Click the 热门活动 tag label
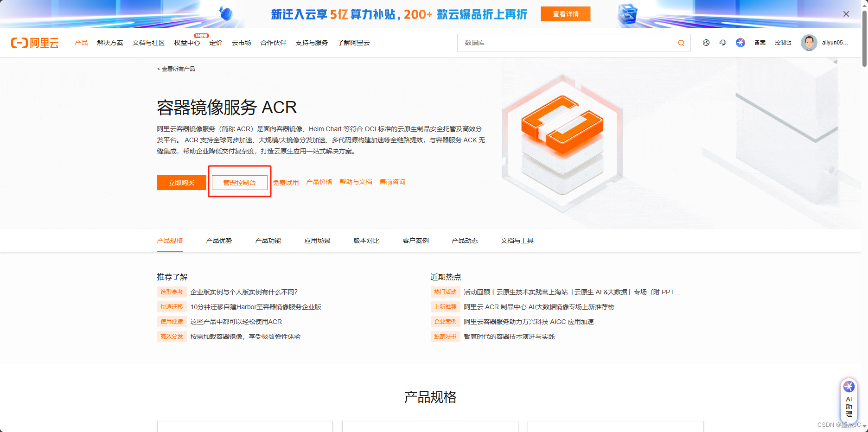 click(x=445, y=292)
